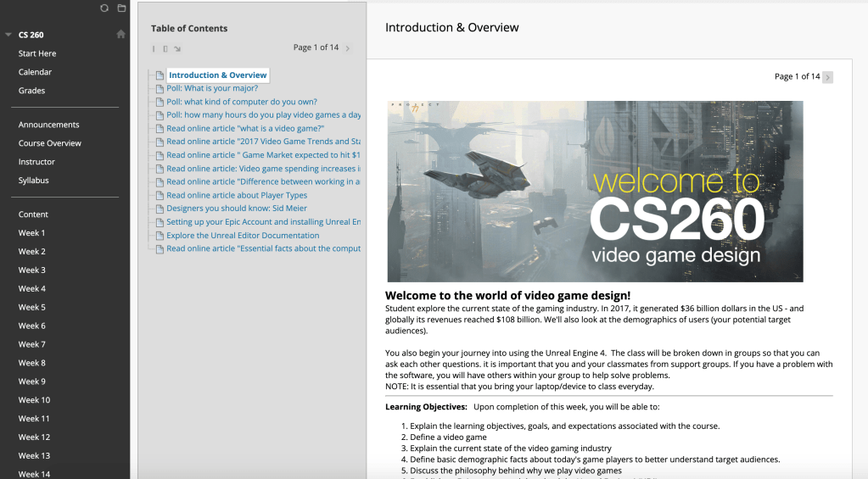Viewport: 868px width, 479px height.
Task: Click the refresh icon above the course menu
Action: 104,8
